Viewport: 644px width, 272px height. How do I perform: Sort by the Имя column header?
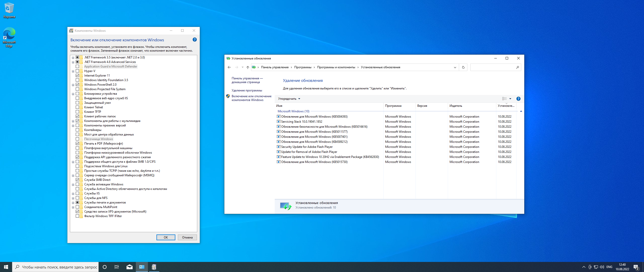[329, 106]
